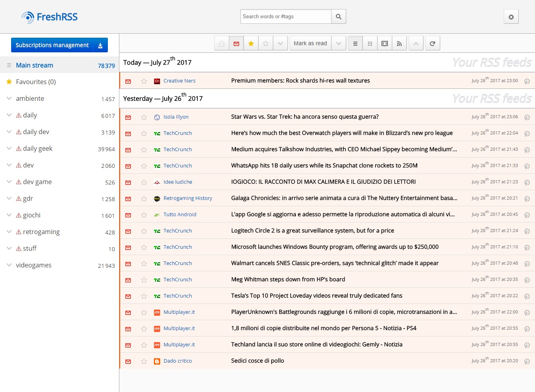Star the Galaga Chronicles article
The image size is (535, 392).
click(x=144, y=199)
